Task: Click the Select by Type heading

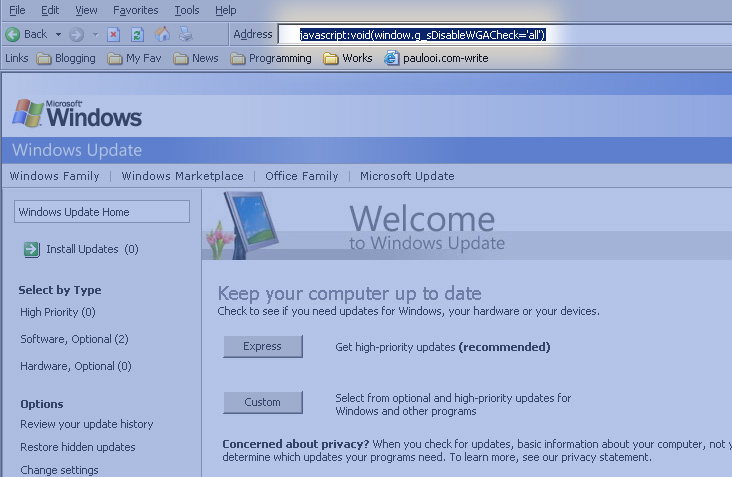Action: (x=60, y=290)
